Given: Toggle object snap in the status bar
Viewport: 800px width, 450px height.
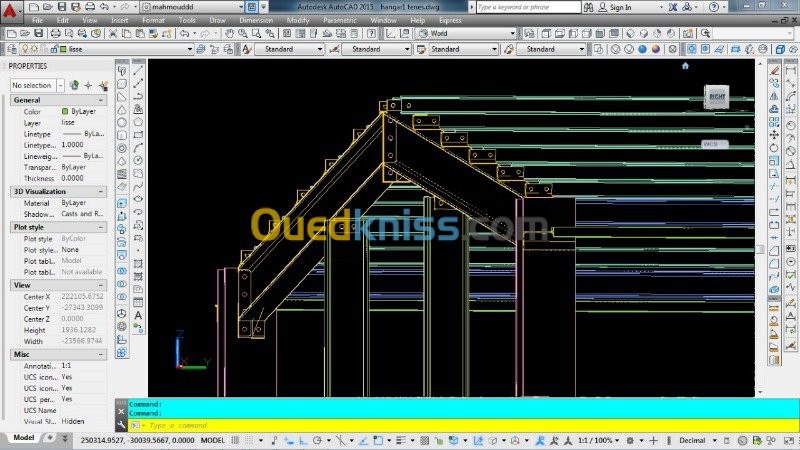Looking at the screenshot, I should (x=378, y=440).
